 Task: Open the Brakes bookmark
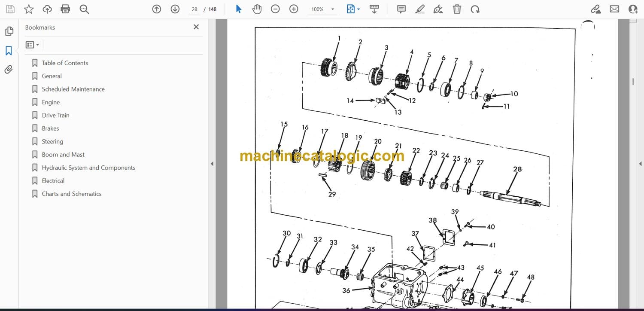click(x=50, y=128)
